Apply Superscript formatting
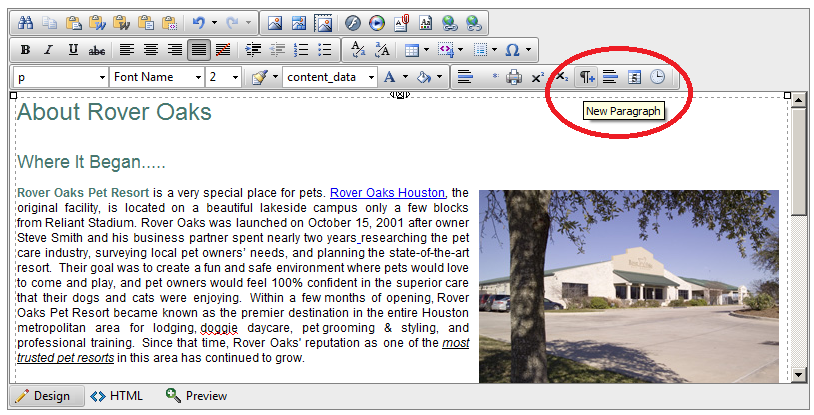The width and height of the screenshot is (814, 415). click(x=538, y=77)
